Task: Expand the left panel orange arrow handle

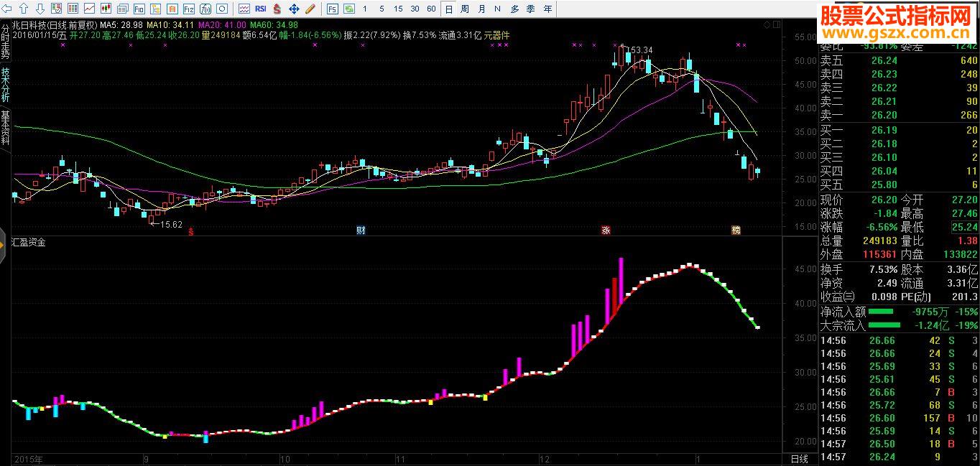Action: click(3, 243)
